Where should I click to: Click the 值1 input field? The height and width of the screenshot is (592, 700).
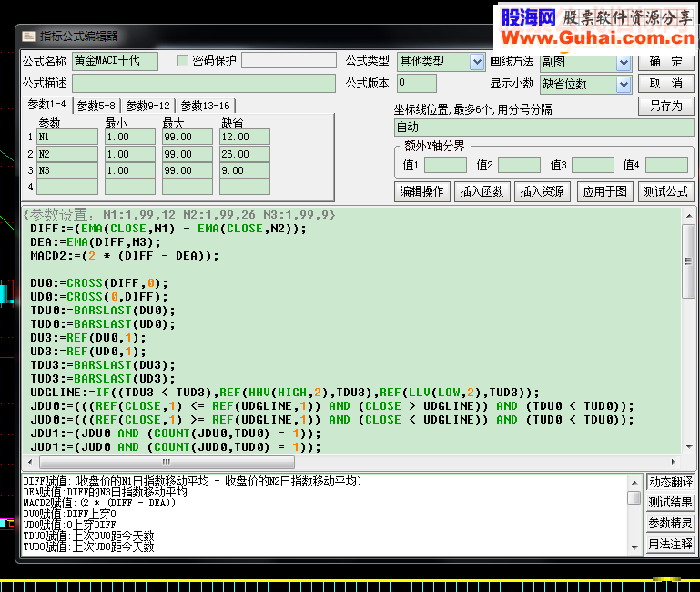445,165
